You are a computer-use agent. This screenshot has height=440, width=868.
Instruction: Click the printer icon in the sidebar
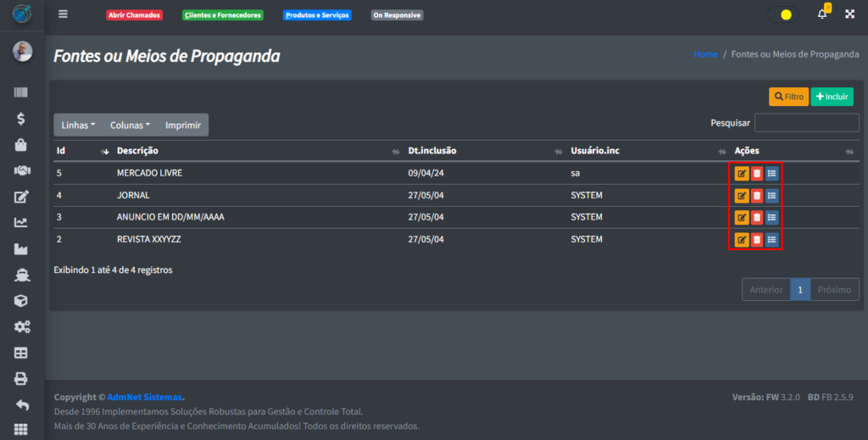point(21,379)
